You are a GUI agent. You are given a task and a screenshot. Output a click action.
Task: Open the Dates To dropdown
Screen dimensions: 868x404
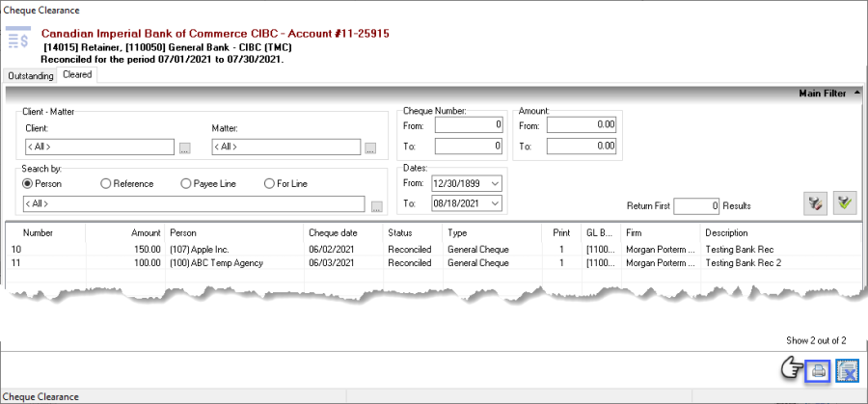[x=495, y=203]
